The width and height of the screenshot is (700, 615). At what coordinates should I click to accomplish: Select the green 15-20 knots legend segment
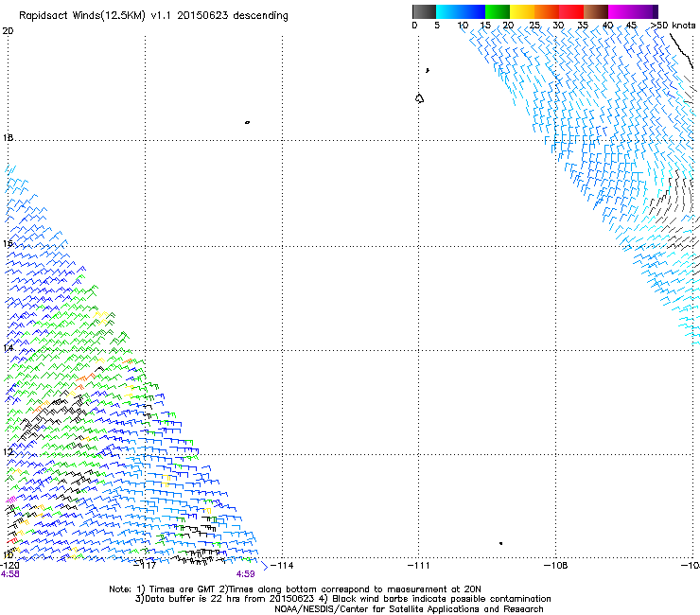click(x=498, y=11)
